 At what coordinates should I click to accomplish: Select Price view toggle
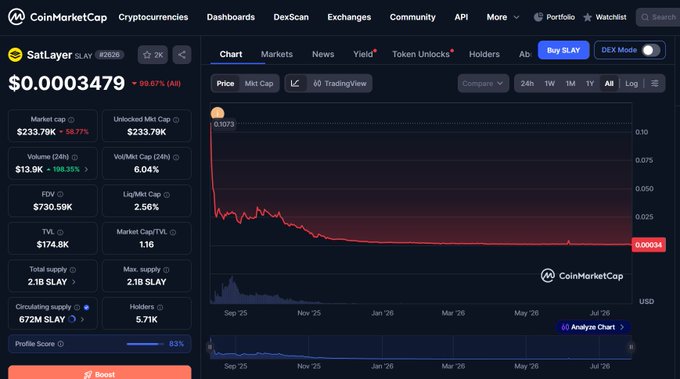pyautogui.click(x=225, y=83)
